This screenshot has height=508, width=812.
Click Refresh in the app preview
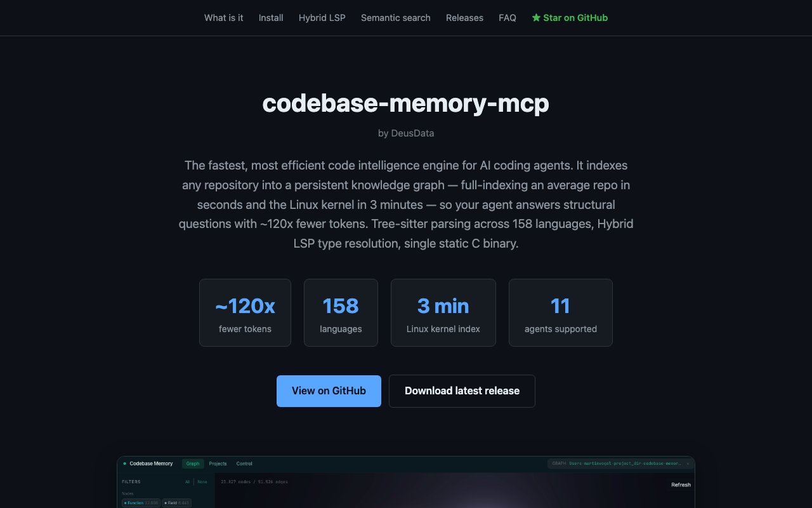click(x=681, y=485)
